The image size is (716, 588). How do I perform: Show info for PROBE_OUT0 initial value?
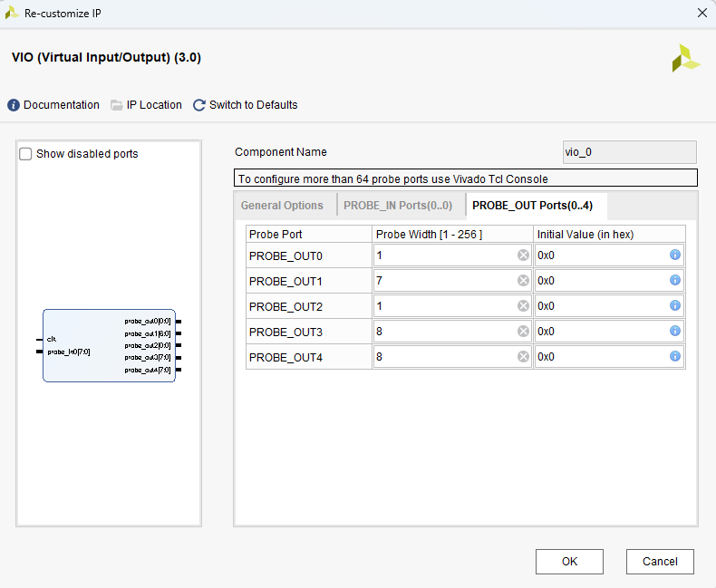(675, 255)
